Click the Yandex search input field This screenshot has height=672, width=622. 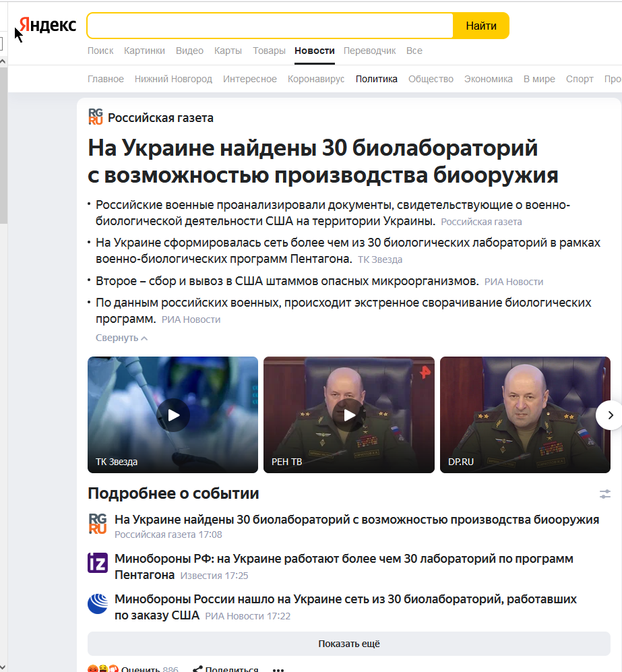(x=270, y=26)
